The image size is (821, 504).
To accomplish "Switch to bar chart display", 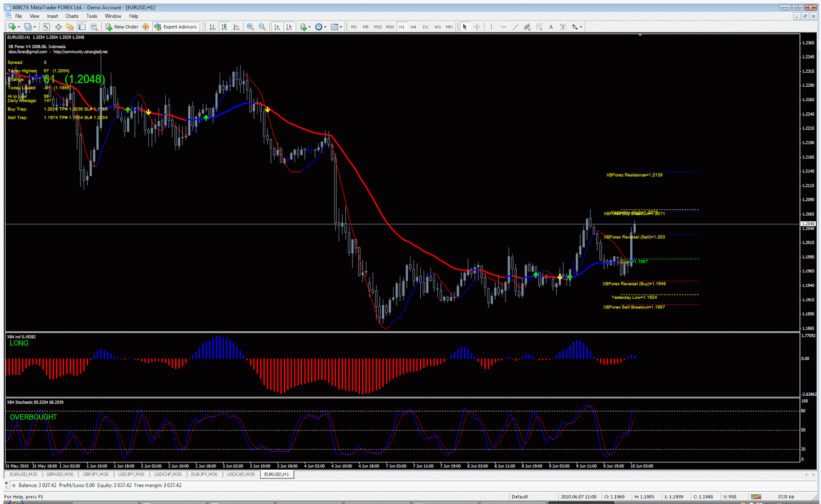I will click(212, 27).
